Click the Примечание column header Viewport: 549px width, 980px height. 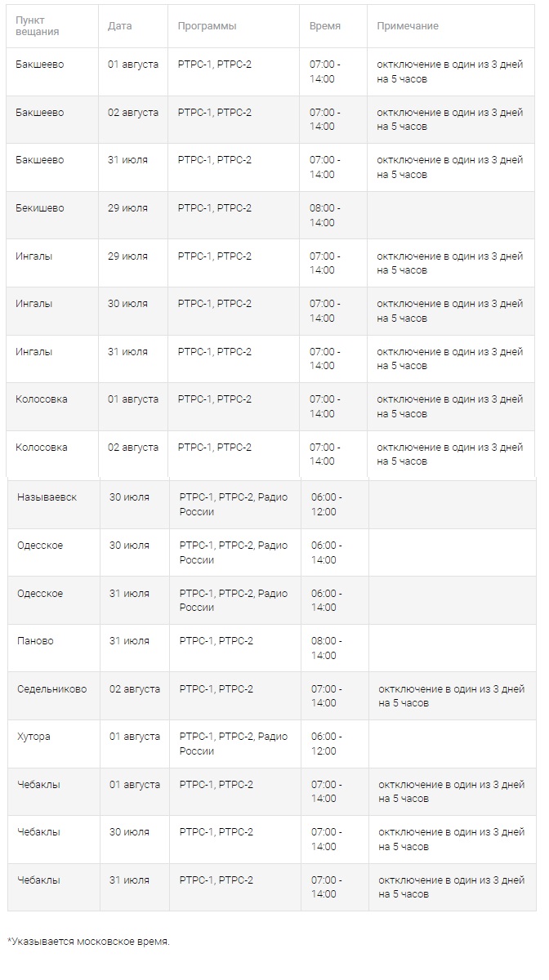point(408,26)
